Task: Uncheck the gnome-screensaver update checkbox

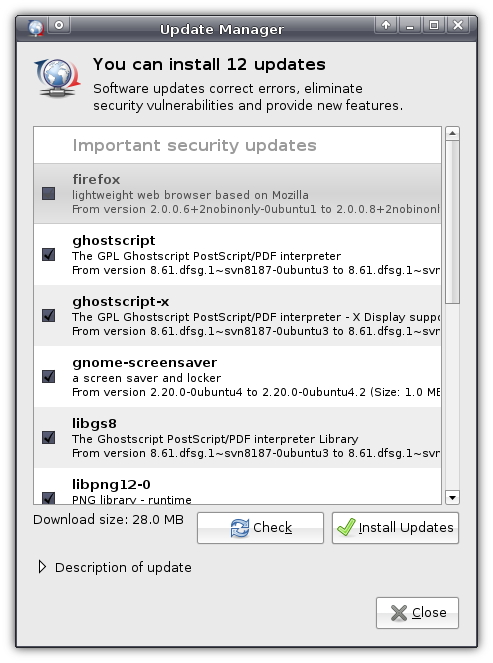Action: 49,376
